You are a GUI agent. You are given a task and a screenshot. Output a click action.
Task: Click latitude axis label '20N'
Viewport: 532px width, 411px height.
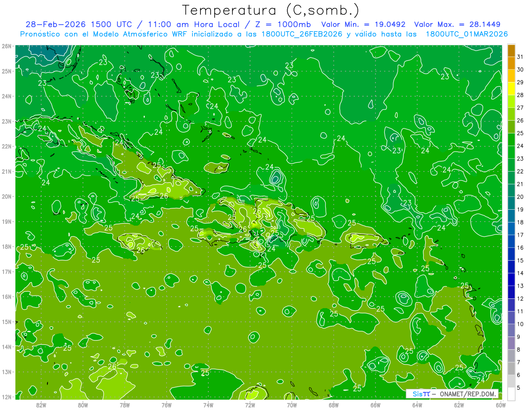coord(6,196)
